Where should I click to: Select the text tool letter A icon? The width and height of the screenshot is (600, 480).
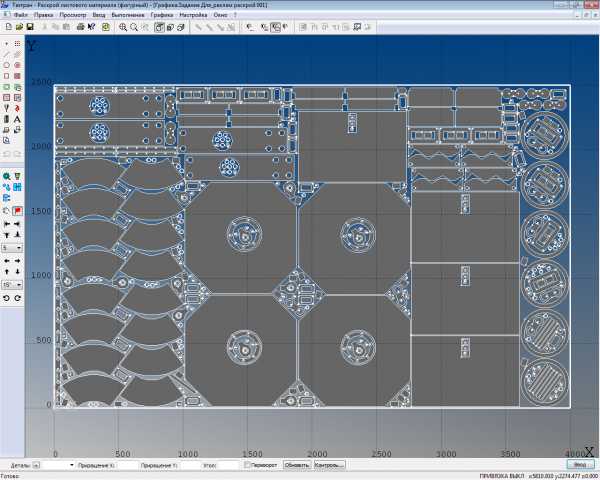pyautogui.click(x=17, y=119)
